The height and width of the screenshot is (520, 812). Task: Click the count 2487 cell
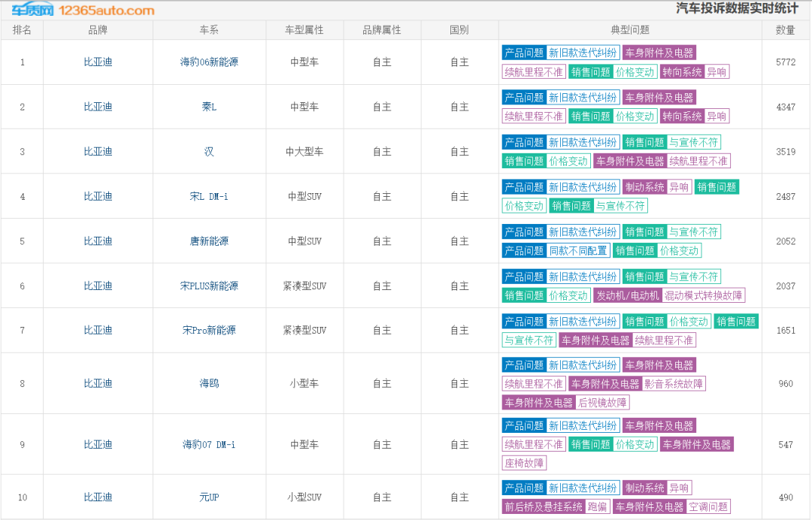click(786, 196)
